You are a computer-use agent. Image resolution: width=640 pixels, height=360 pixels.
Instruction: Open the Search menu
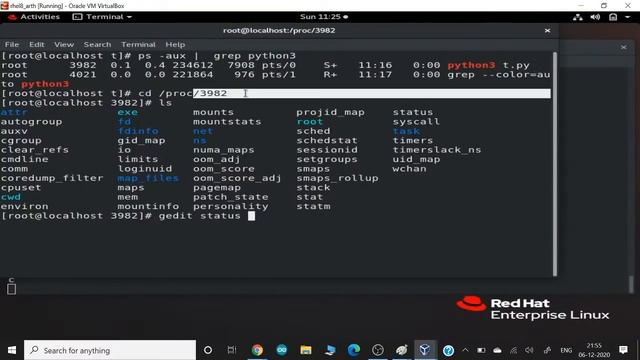(97, 44)
